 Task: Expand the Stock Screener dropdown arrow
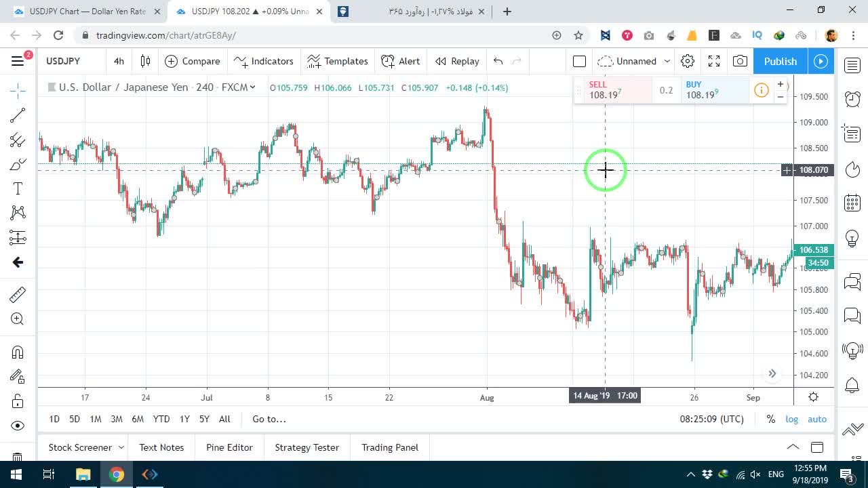pos(121,447)
